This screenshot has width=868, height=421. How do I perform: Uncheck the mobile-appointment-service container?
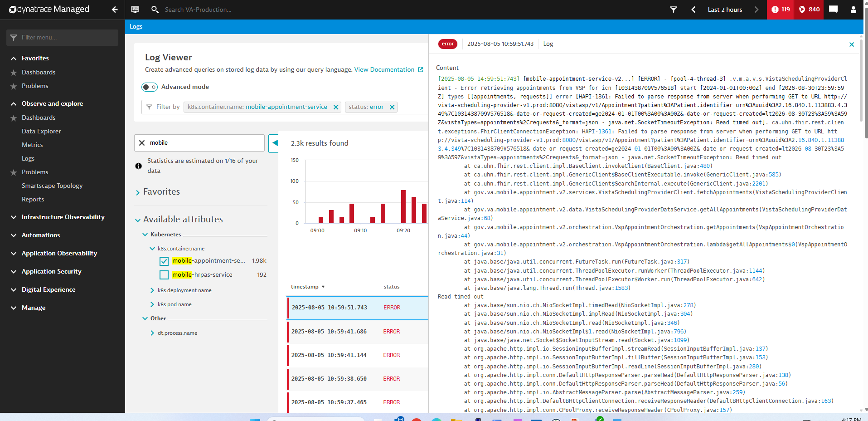pos(164,261)
